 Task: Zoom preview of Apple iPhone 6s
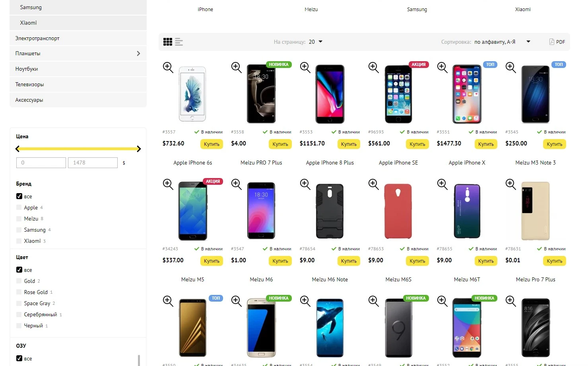pos(168,67)
